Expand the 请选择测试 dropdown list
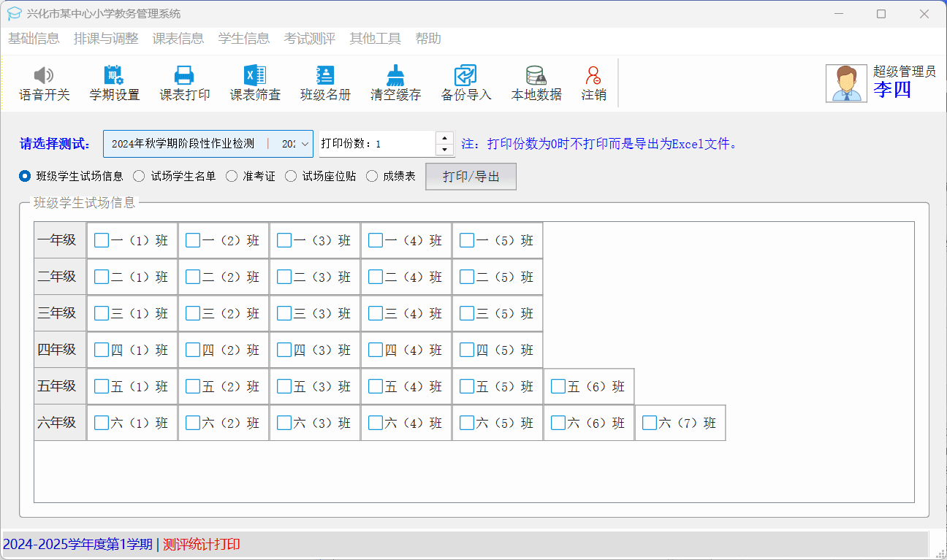 tap(305, 144)
